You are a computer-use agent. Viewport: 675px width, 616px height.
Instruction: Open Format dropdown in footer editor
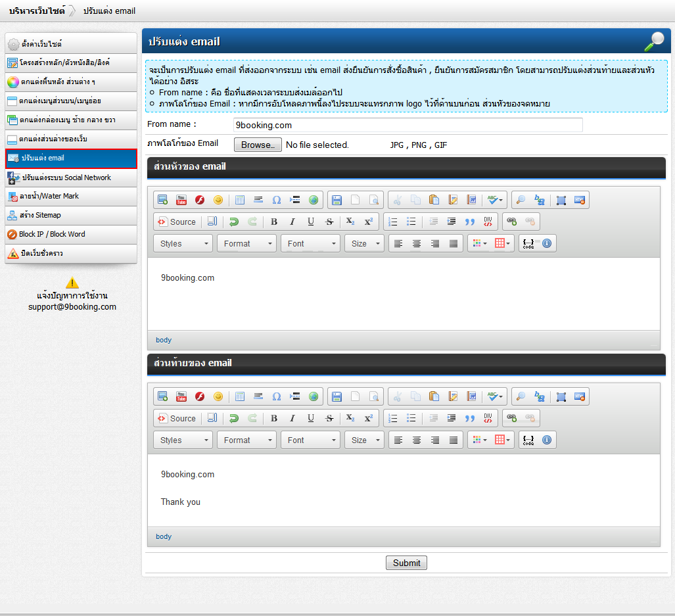pos(246,440)
